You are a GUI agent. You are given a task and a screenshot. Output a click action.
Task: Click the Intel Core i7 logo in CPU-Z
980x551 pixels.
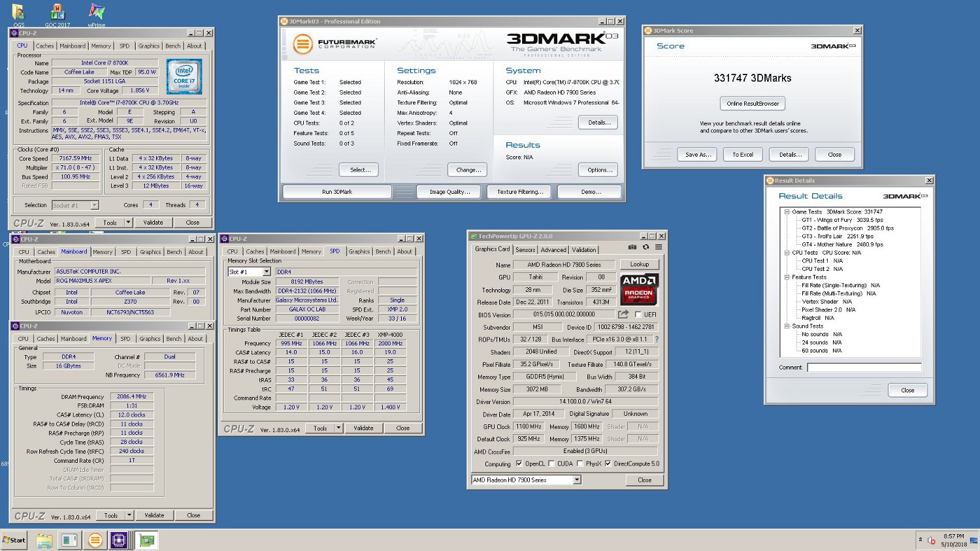(x=184, y=76)
